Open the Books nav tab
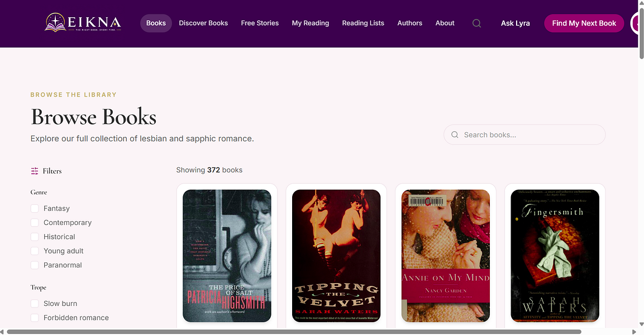The height and width of the screenshot is (335, 644). 156,23
